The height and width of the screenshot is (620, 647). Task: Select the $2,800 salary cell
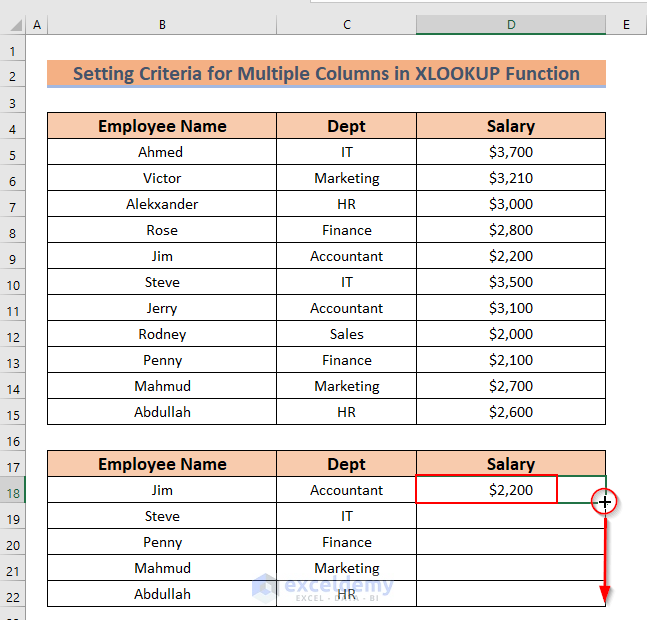[x=511, y=230]
